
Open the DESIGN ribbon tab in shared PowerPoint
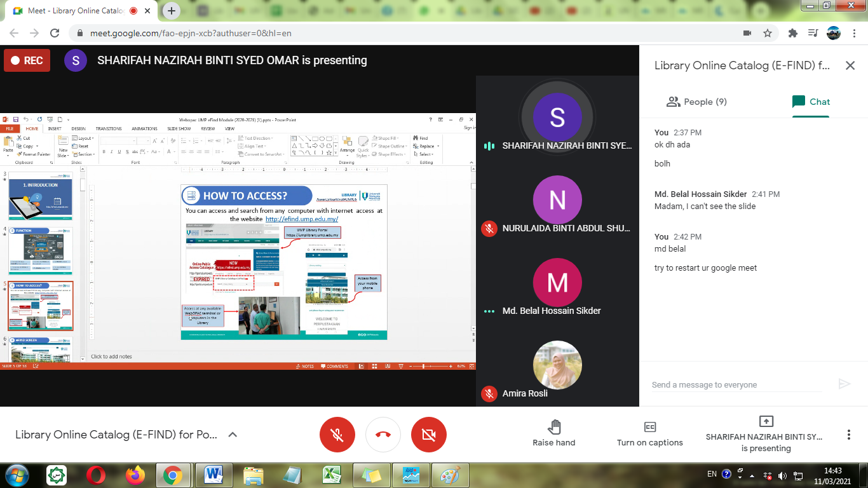pyautogui.click(x=78, y=128)
